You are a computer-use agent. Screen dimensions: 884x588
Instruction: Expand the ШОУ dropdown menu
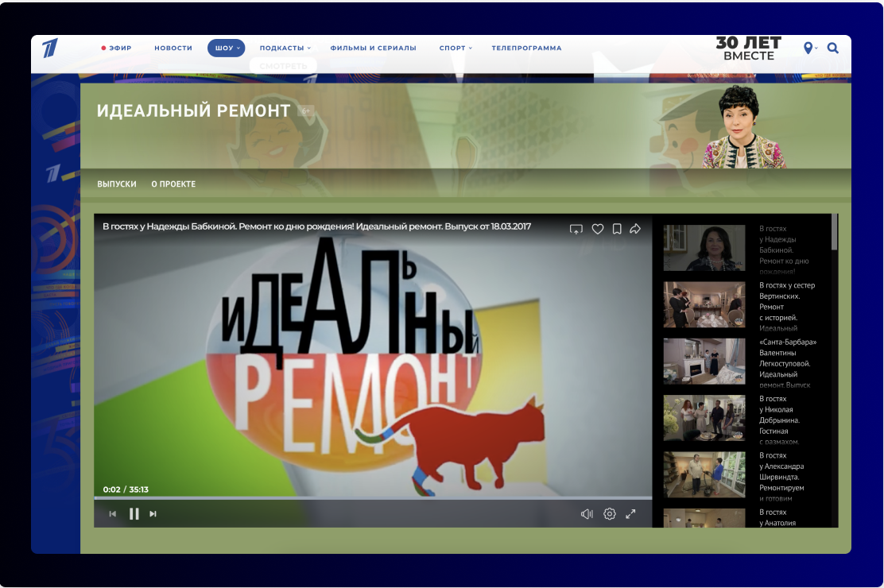[226, 48]
